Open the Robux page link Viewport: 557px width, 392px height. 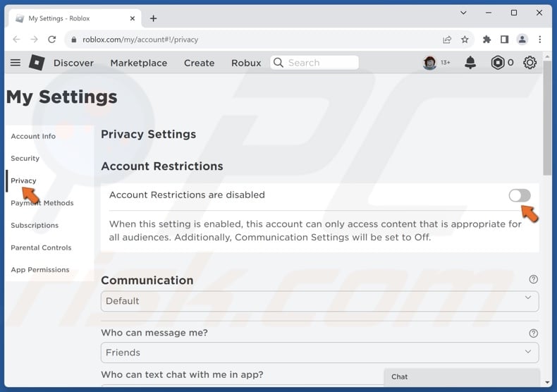coord(246,63)
